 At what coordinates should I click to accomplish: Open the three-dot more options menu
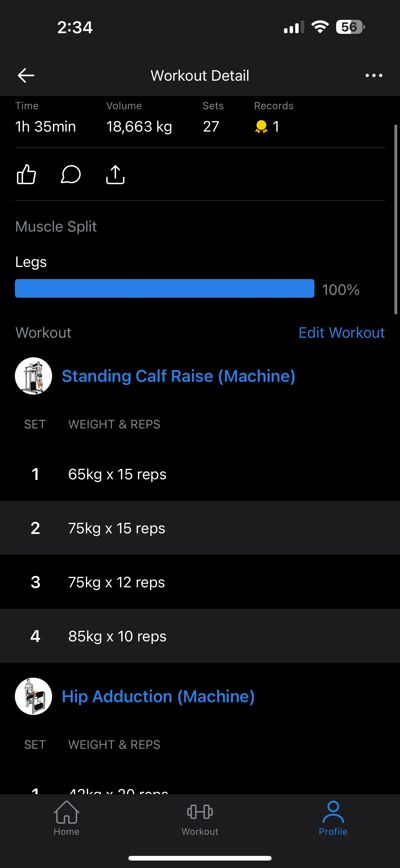tap(374, 75)
